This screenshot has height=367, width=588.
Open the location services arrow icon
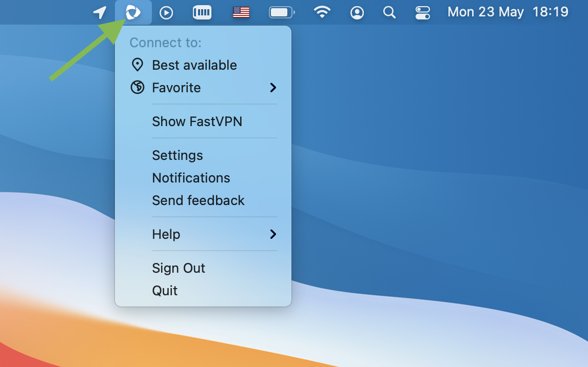point(100,12)
